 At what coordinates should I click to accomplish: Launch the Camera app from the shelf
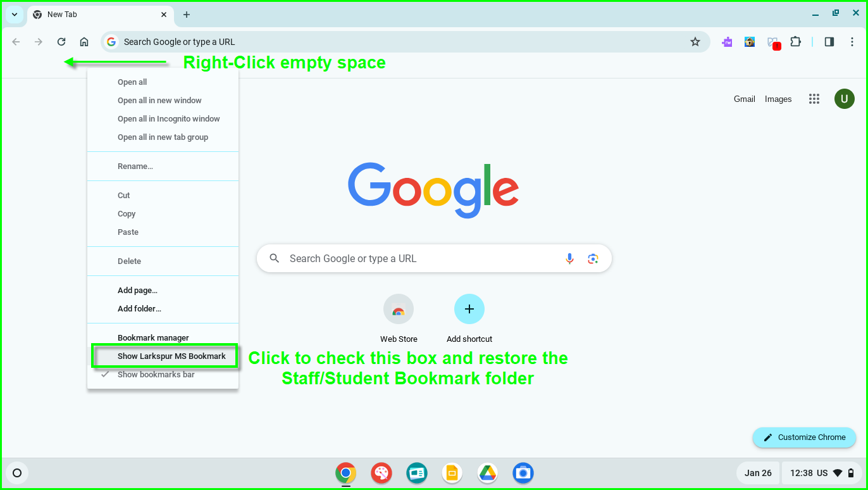pyautogui.click(x=523, y=473)
